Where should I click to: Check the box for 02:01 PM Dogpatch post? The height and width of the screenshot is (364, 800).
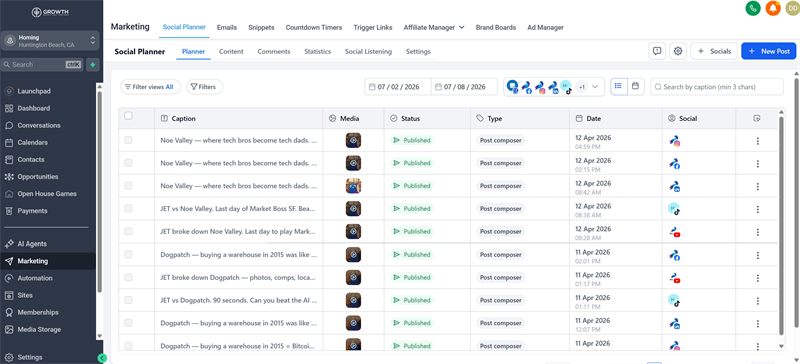128,254
